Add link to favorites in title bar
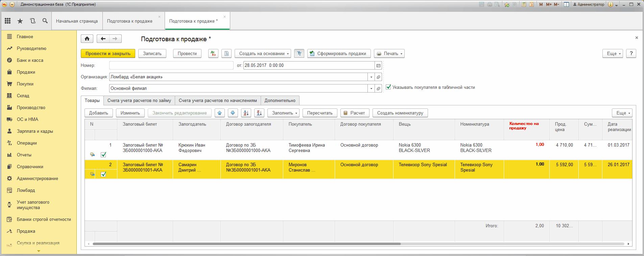This screenshot has height=256, width=644. 507,4
